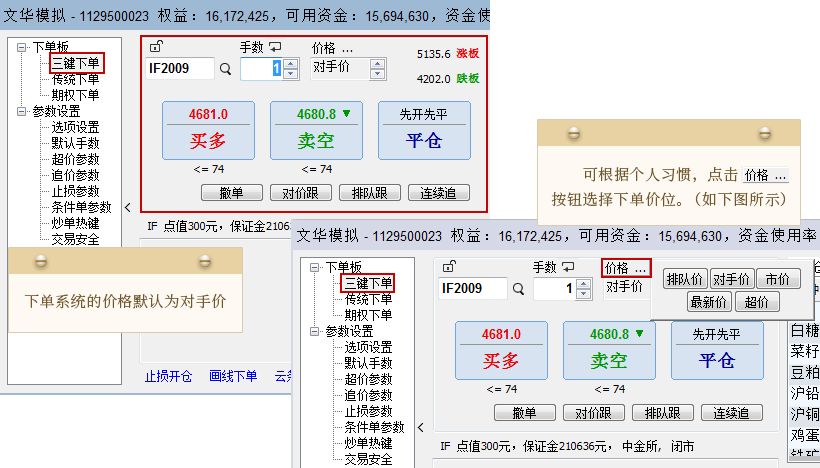Open the 价格 ... price selector in back window
This screenshot has height=468, width=820.
click(333, 49)
